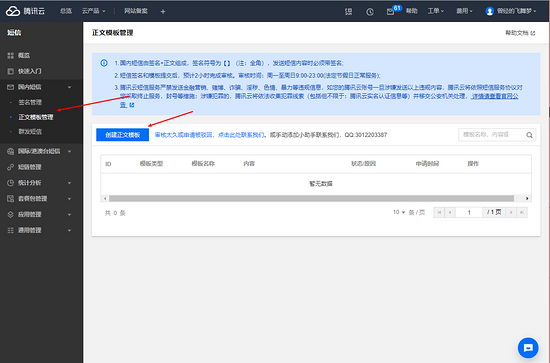Open the 费用 dropdown
550x363 pixels.
(464, 11)
